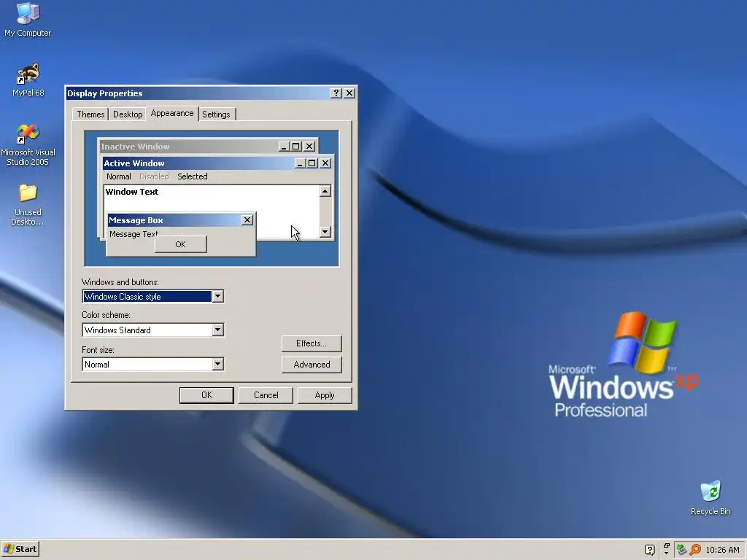The width and height of the screenshot is (747, 560).
Task: Expand the Color scheme dropdown arrow
Action: [217, 330]
